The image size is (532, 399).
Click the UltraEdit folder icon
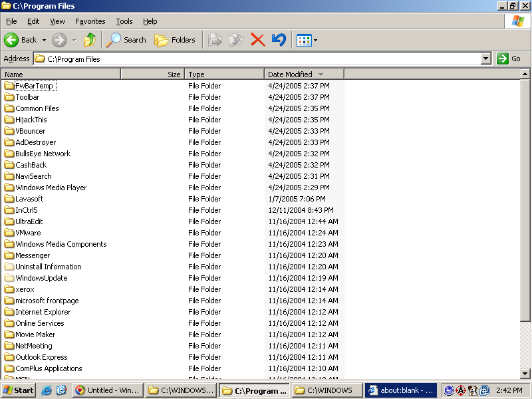click(9, 221)
